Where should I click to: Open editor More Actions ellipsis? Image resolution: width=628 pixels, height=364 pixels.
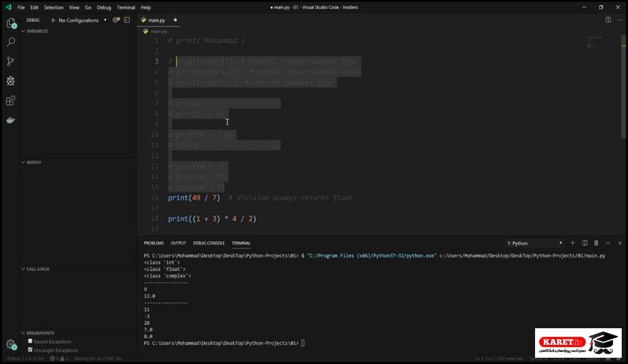(620, 19)
